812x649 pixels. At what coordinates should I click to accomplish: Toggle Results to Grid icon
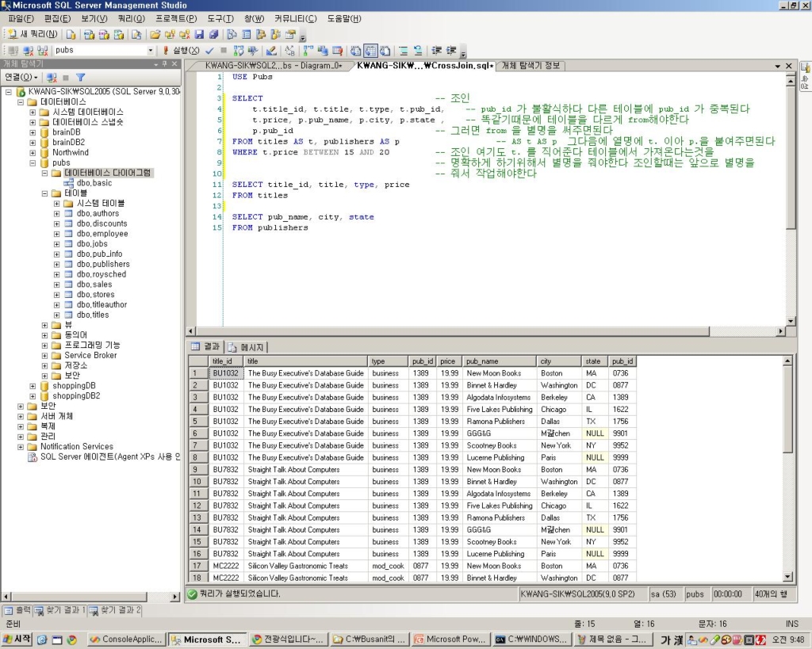click(x=370, y=50)
